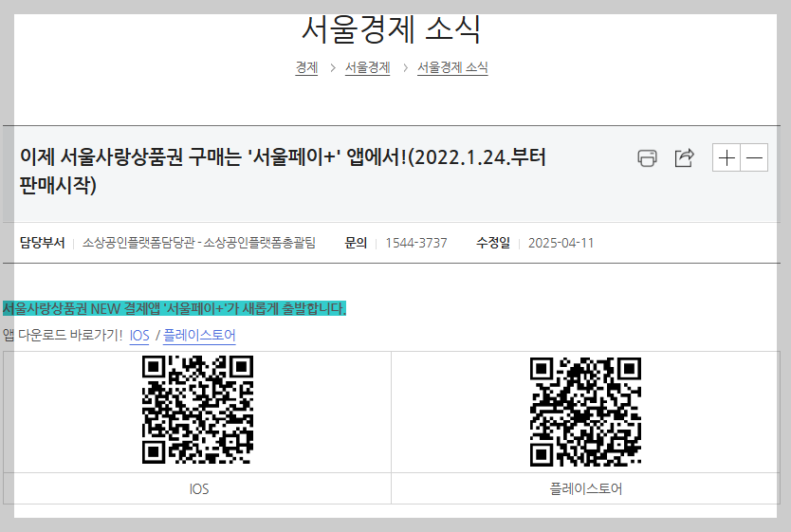Follow the IOS download link

pos(139,336)
